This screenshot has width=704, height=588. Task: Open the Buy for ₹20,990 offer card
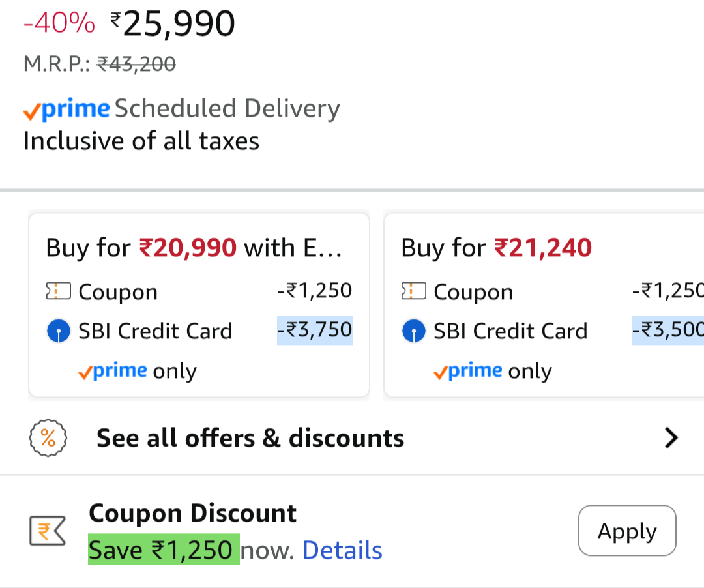pos(199,248)
